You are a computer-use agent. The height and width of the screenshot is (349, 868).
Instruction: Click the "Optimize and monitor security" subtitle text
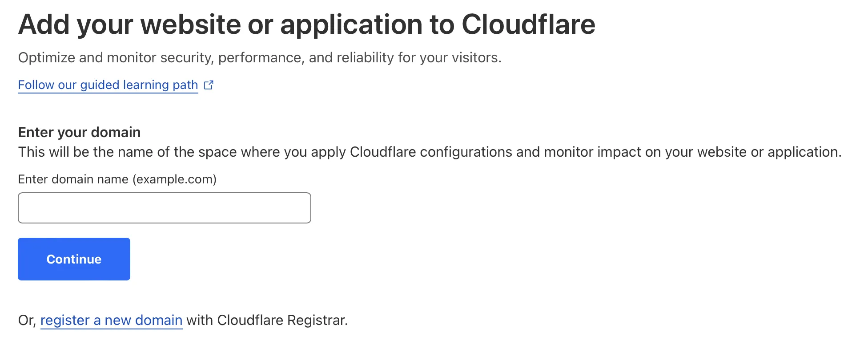pyautogui.click(x=259, y=58)
